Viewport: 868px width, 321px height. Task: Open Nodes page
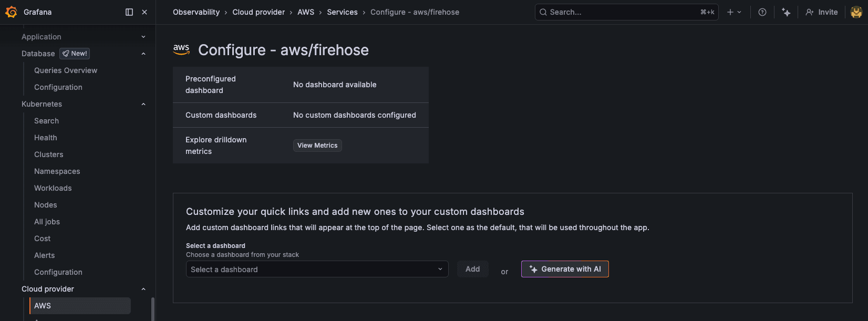tap(46, 205)
